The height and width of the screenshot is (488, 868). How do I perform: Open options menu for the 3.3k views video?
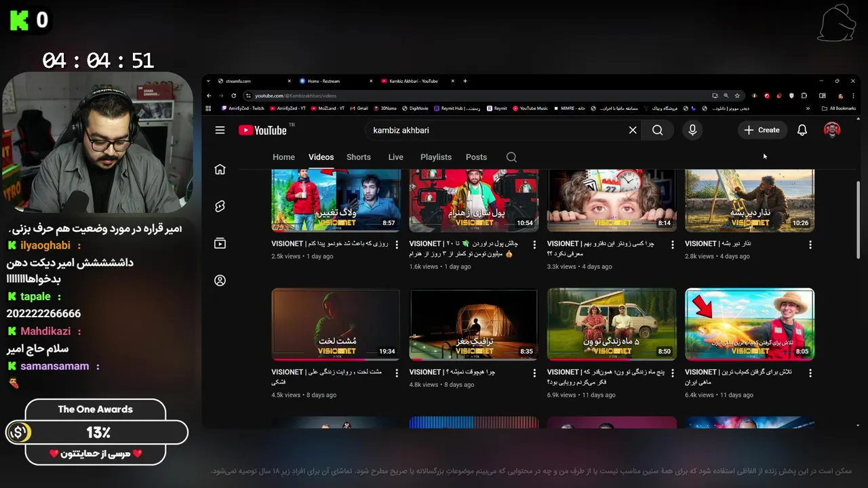[672, 245]
